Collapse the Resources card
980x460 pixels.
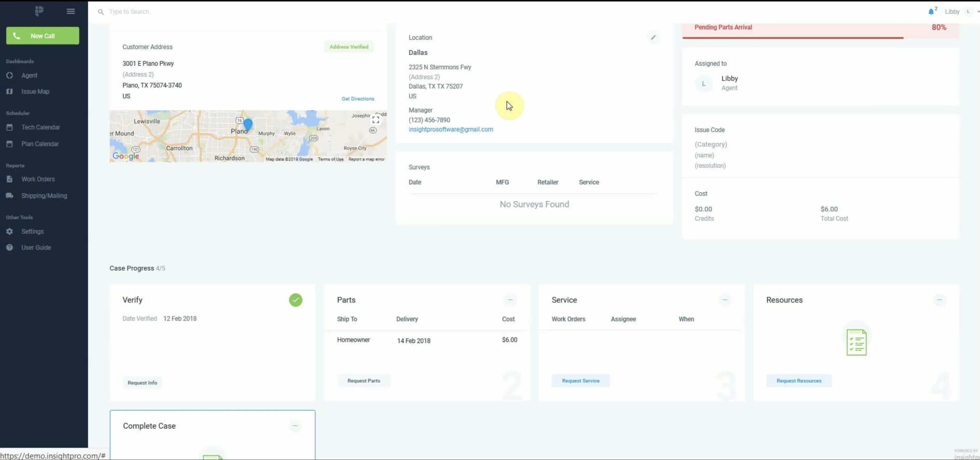coord(939,300)
